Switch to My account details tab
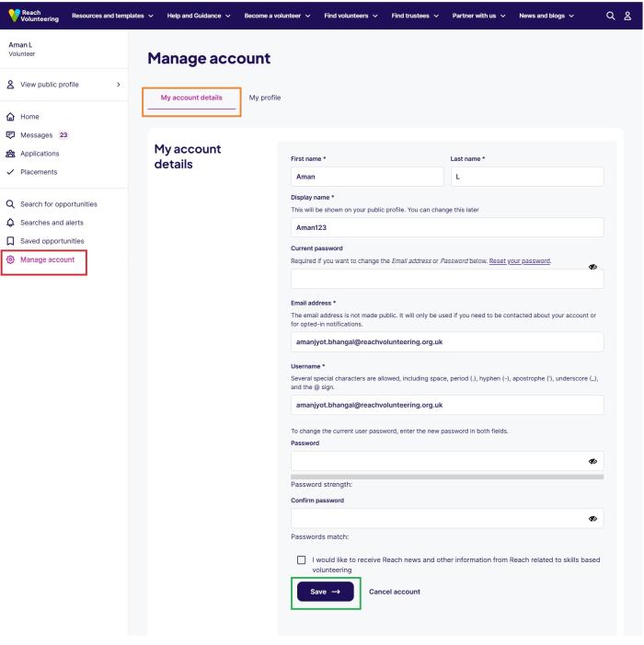 click(x=191, y=98)
